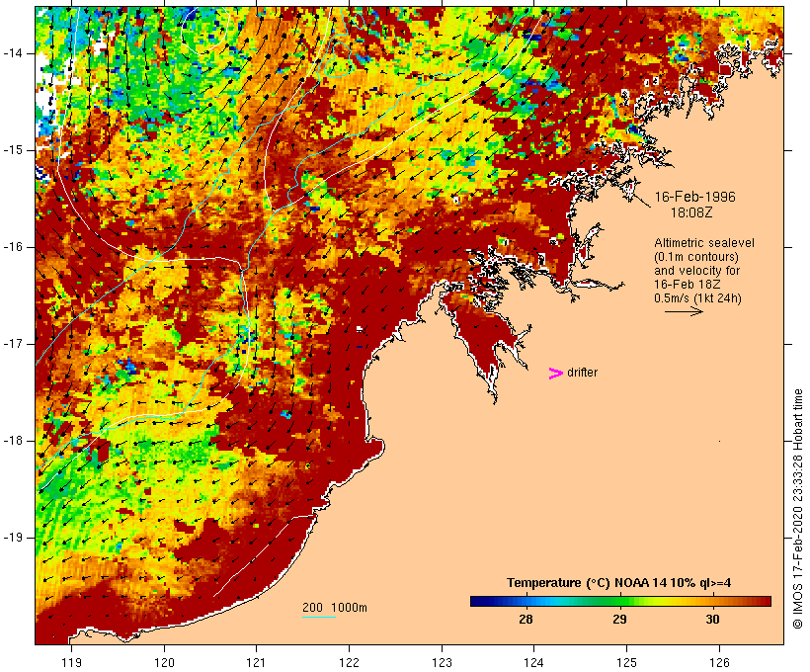The width and height of the screenshot is (810, 672).
Task: Click the latitude axis label '-15'
Action: pos(13,150)
